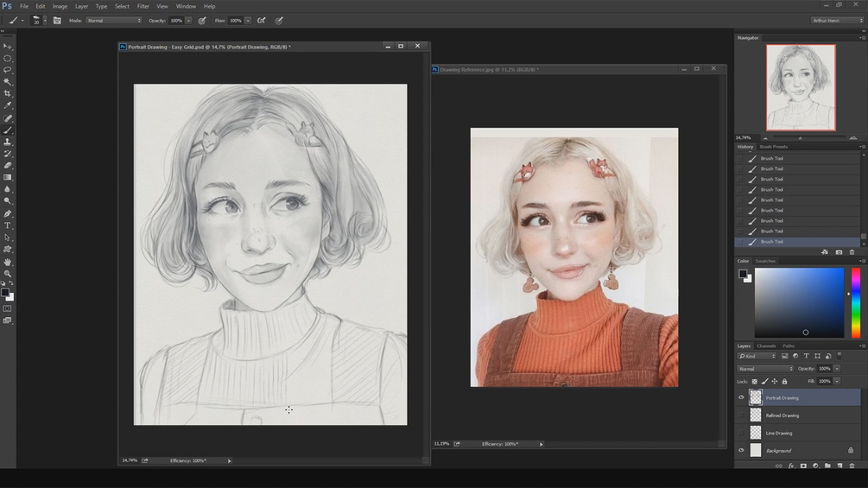Viewport: 868px width, 488px height.
Task: Select the Eraser tool
Action: [x=7, y=166]
